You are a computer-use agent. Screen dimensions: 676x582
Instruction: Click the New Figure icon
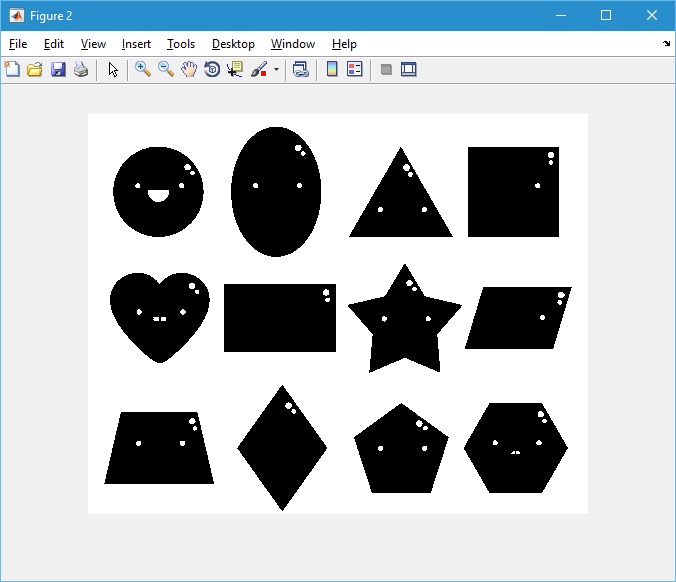(12, 70)
